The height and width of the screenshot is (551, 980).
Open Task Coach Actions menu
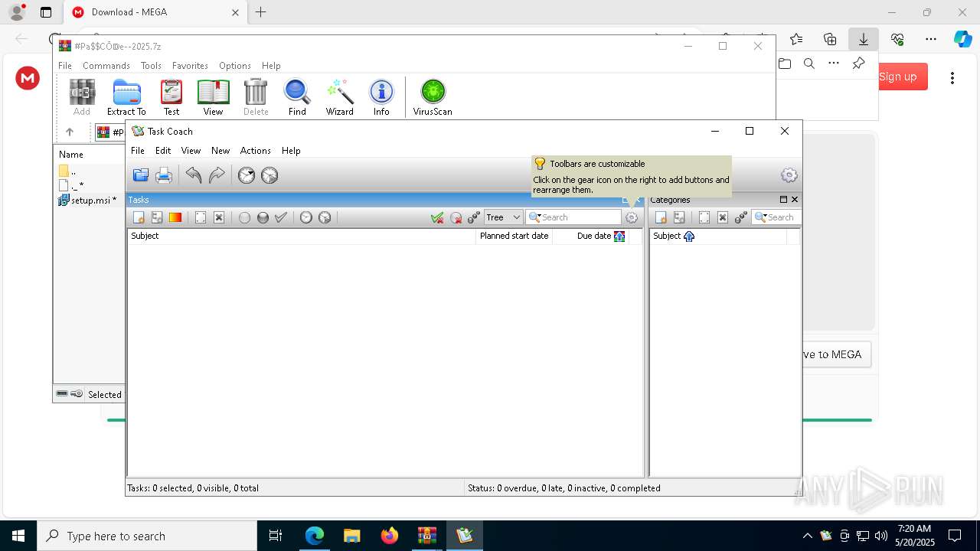tap(255, 151)
